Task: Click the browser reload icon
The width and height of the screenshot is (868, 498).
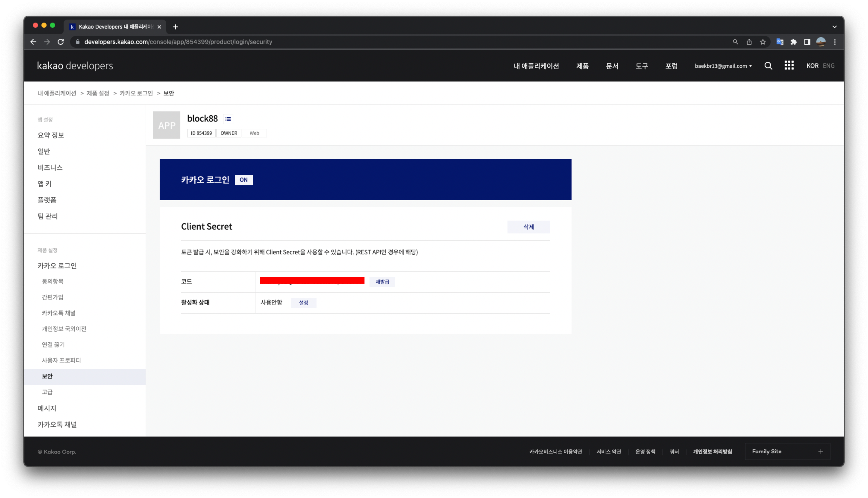Action: [x=61, y=42]
